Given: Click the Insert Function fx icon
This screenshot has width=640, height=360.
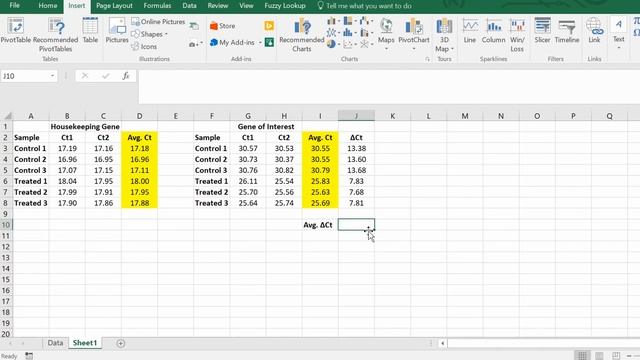Looking at the screenshot, I should 126,76.
